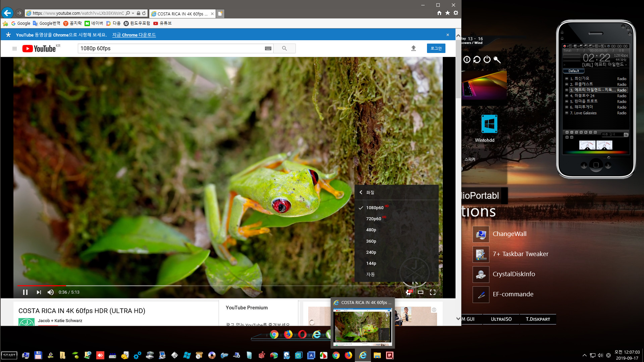Show hidden system tray icons
This screenshot has width=644, height=362.
pyautogui.click(x=584, y=355)
